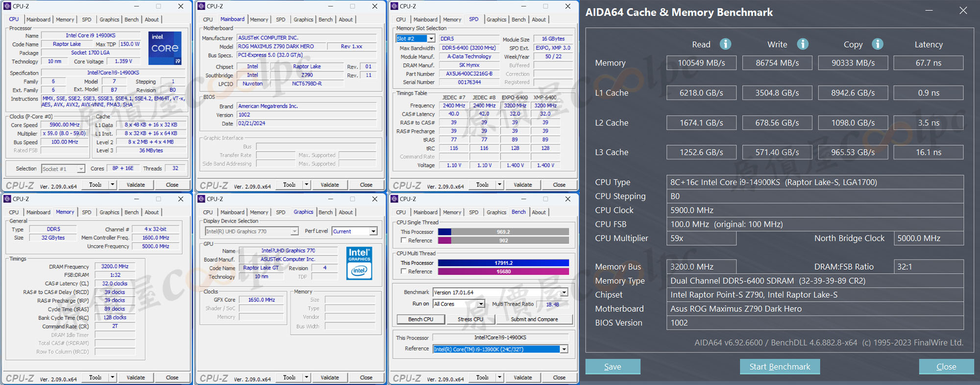The image size is (980, 385).
Task: Click the CPU-Z title icon of the Memory Slot Selection window
Action: coord(394,6)
